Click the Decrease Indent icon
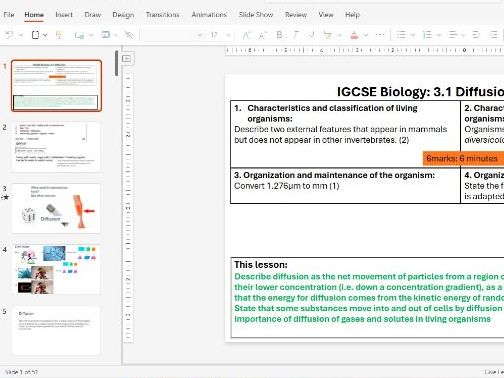 click(476, 35)
